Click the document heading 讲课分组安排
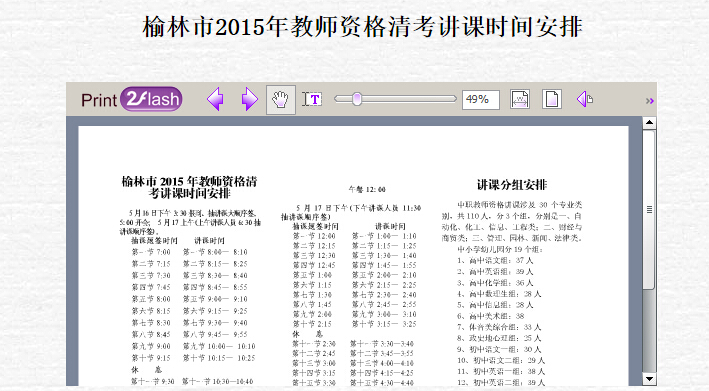This screenshot has height=391, width=709. pos(512,184)
